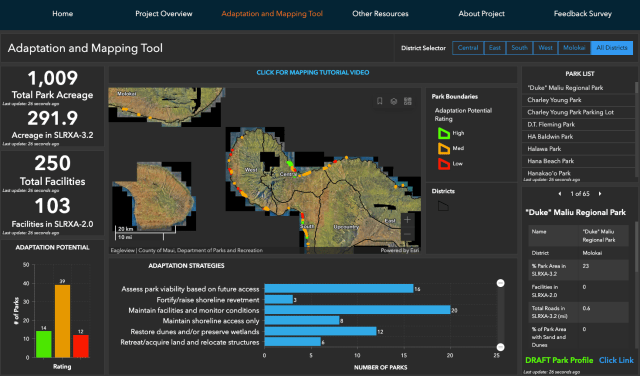Screen dimensions: 640x376
Task: Click the 'Fortify/raise shoreline revetment' bar
Action: (278, 300)
